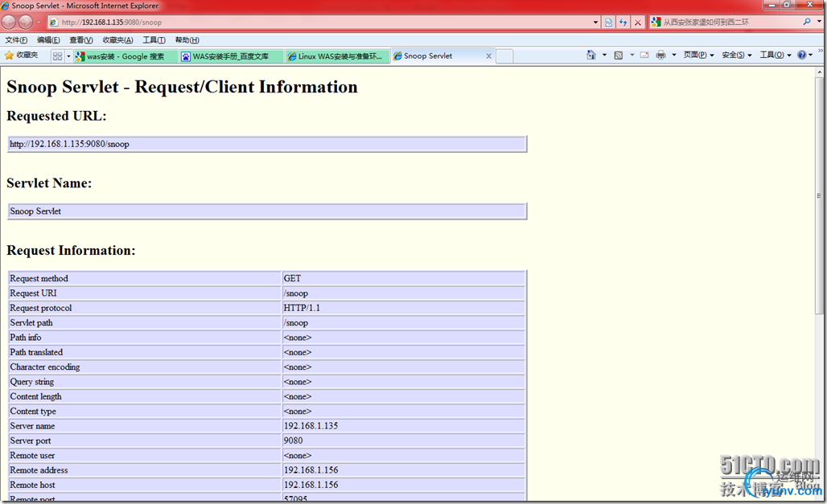Click the IE page icon in address bar
Screen dimensions: 827x504
coord(53,23)
